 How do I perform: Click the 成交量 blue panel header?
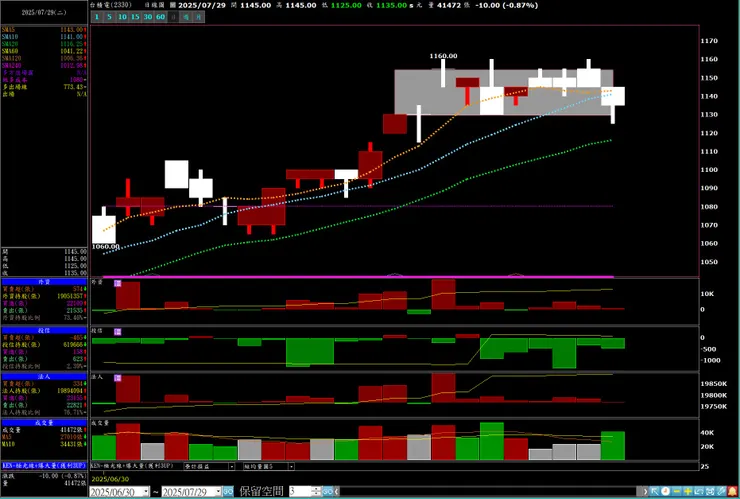coord(44,423)
